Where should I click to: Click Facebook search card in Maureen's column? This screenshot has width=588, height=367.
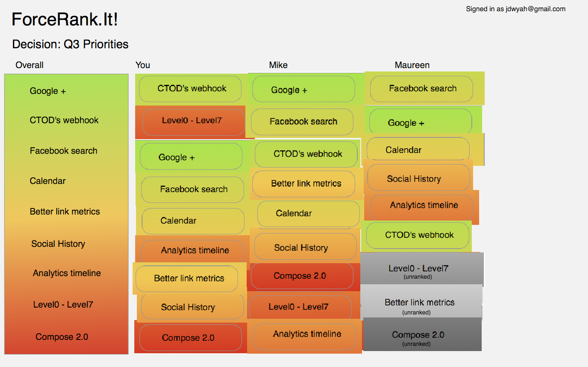(x=421, y=89)
